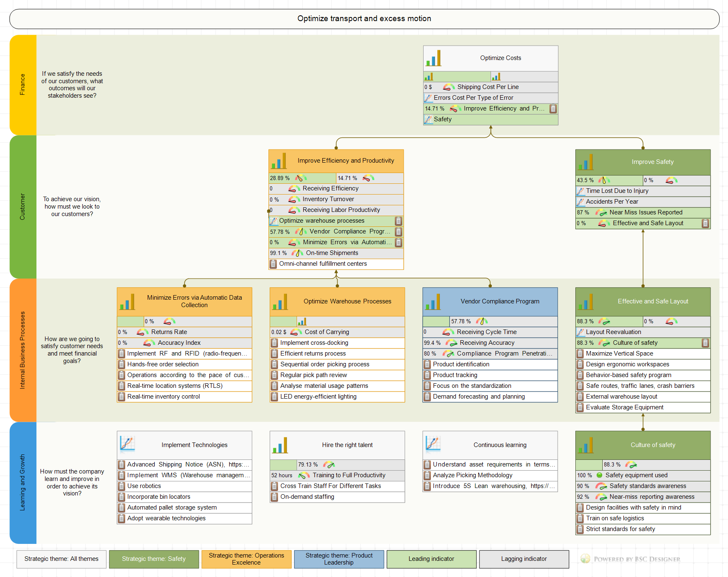Click the chart icon next to Optimize warehouse processes
This screenshot has width=728, height=577.
pos(273,221)
